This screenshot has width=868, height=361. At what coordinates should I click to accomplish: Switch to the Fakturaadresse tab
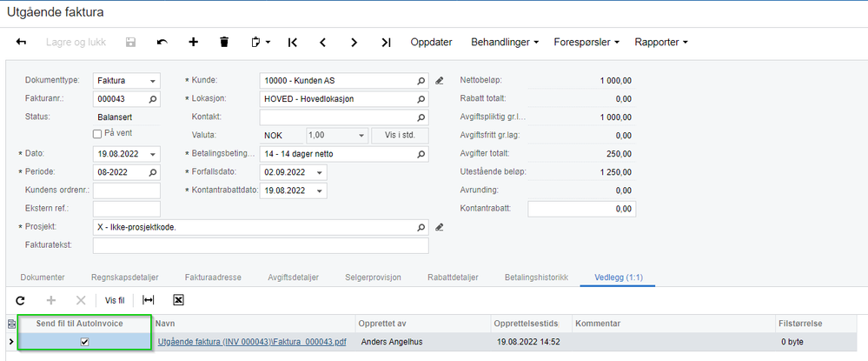click(213, 277)
